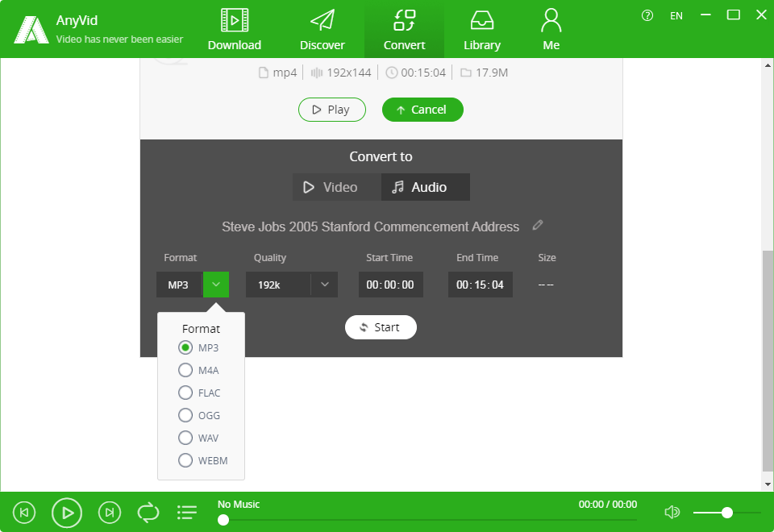Screen dimensions: 774x532
Task: Pick the WAV format option
Action: tap(185, 438)
